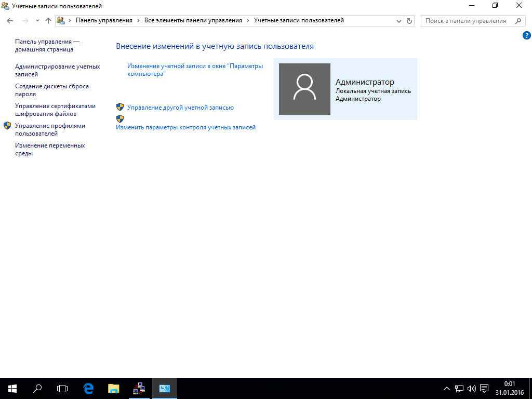Open 'Управление другой учетной записью' link
This screenshot has height=399, width=532.
tap(180, 108)
